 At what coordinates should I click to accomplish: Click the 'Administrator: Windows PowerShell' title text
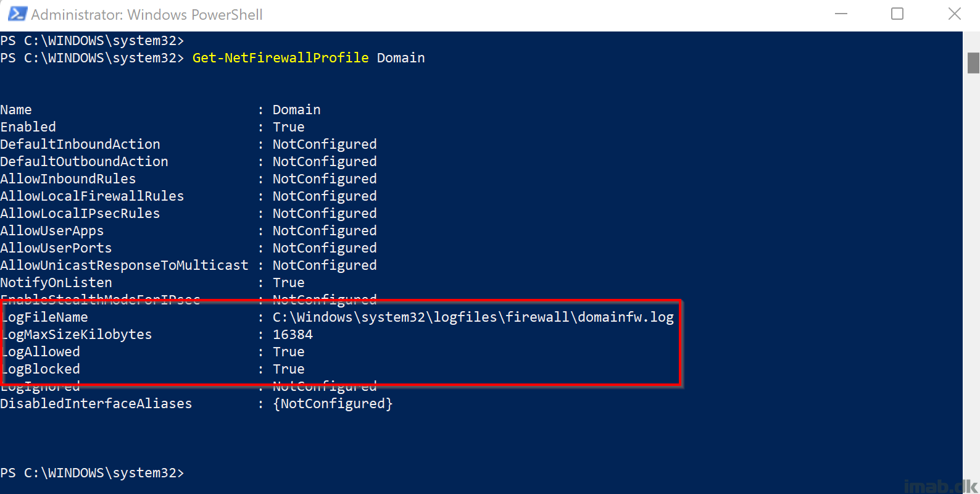pyautogui.click(x=147, y=15)
